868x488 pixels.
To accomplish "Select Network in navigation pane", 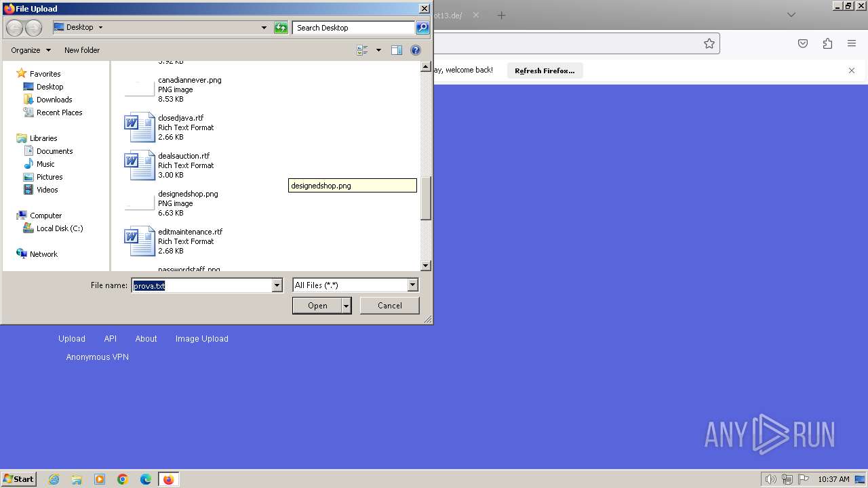I will click(x=43, y=254).
